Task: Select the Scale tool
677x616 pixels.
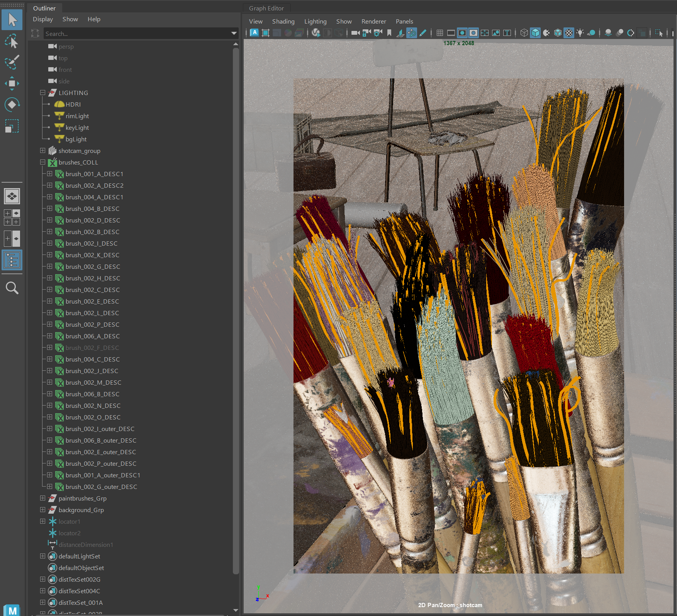Action: (12, 126)
